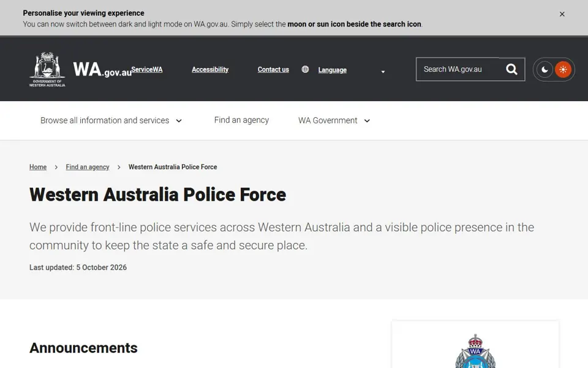Go to Home in the breadcrumb
Screen dimensions: 588x368
38,167
